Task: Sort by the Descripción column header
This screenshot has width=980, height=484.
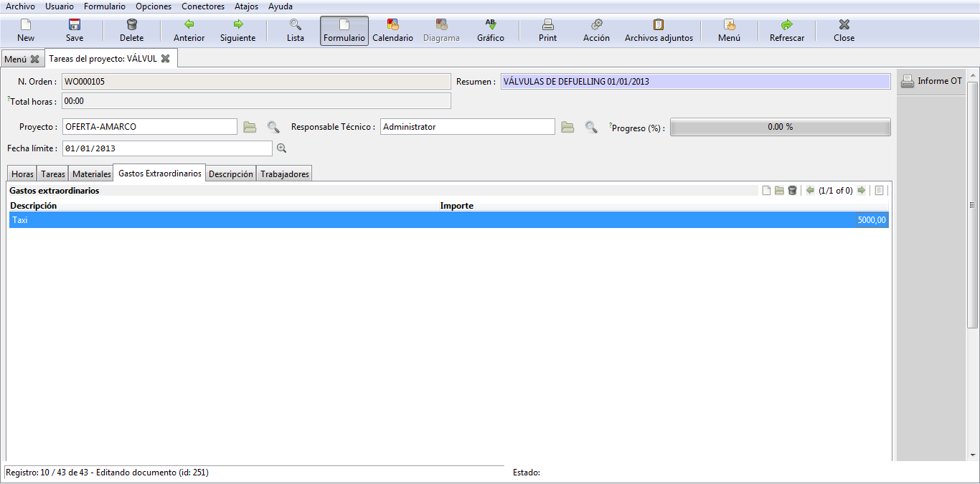Action: 223,206
